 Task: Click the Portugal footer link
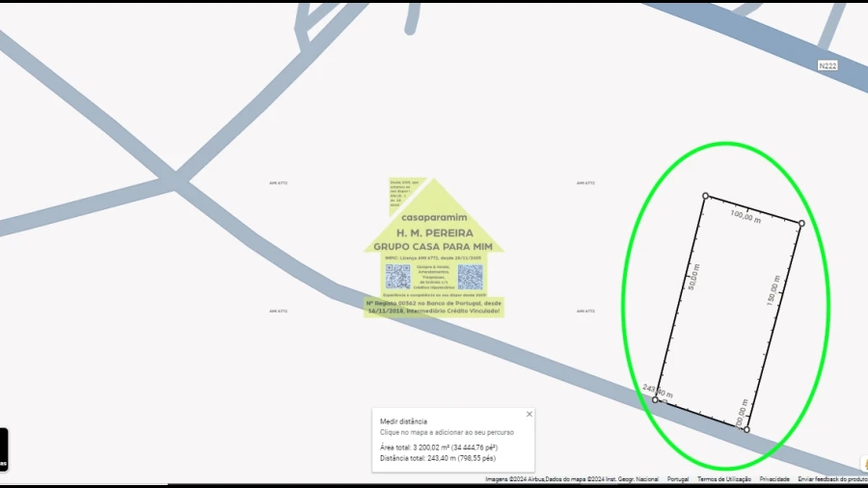point(678,479)
